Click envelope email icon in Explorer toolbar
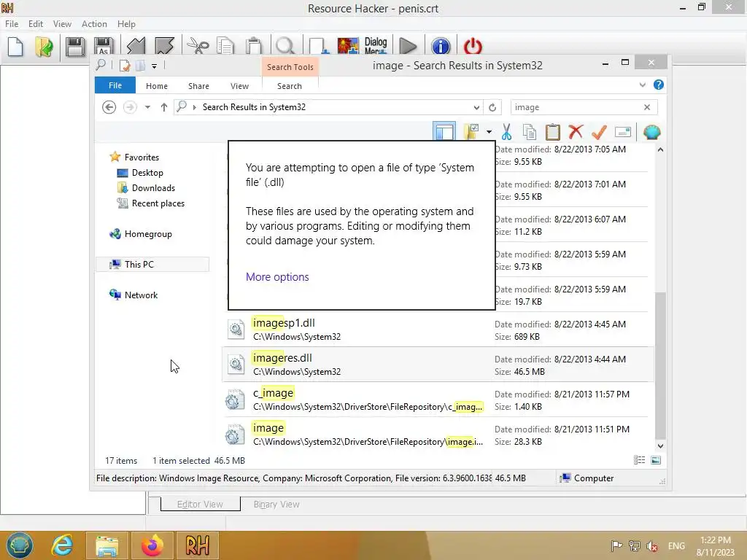This screenshot has width=747, height=560. [623, 132]
